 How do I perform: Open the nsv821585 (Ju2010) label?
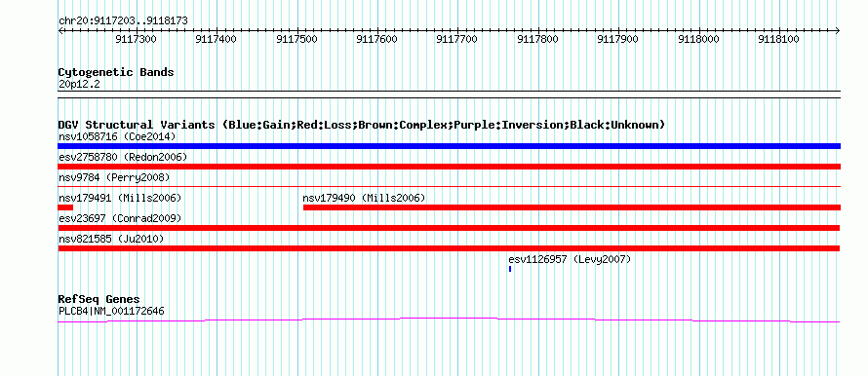(111, 239)
